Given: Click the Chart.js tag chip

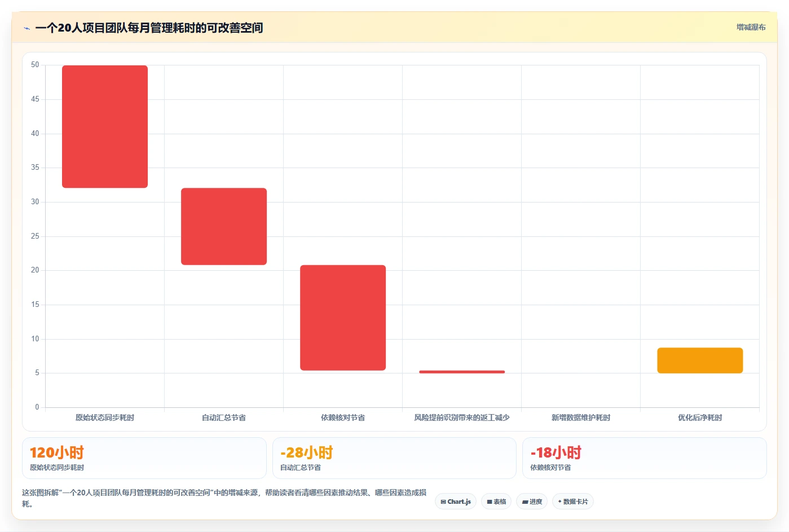Looking at the screenshot, I should tap(456, 502).
